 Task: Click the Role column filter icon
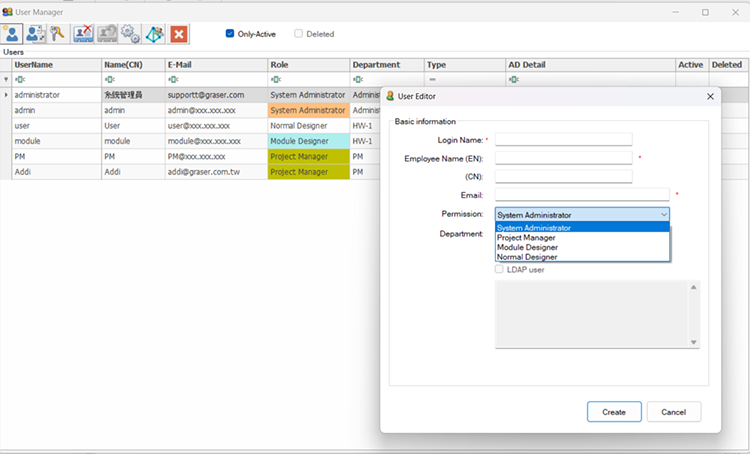pyautogui.click(x=276, y=79)
